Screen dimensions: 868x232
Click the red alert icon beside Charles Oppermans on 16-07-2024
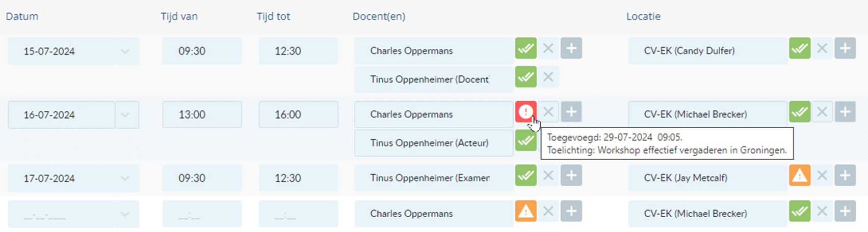coord(525,111)
